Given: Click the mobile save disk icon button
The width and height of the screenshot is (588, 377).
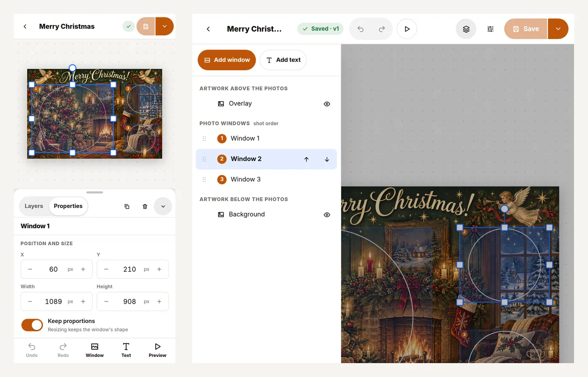Looking at the screenshot, I should click(x=146, y=26).
